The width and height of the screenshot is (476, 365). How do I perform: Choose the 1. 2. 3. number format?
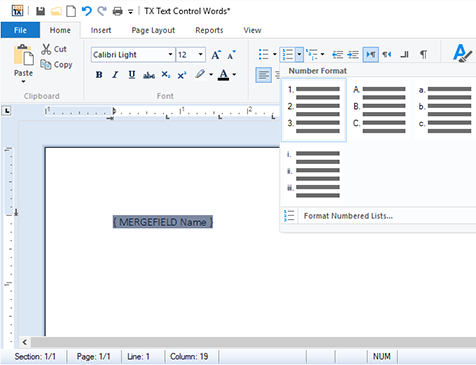(314, 110)
